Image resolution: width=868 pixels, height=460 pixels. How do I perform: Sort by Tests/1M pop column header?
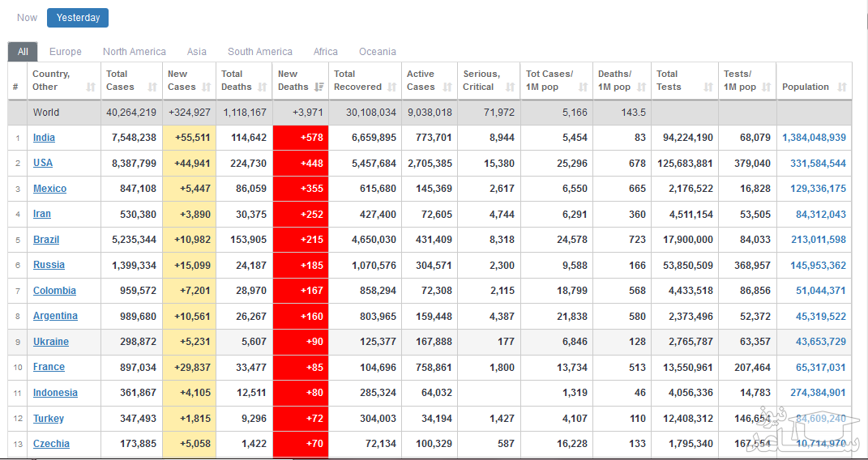click(x=738, y=81)
